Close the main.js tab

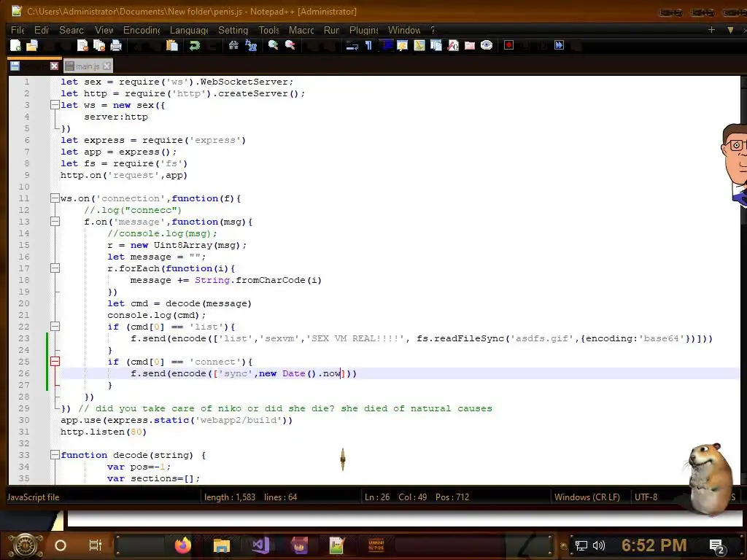[x=107, y=66]
